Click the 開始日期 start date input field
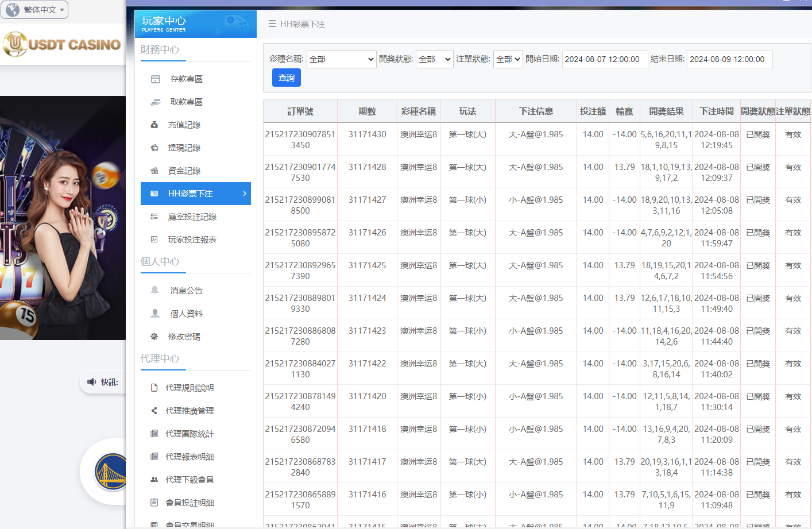 tap(605, 59)
